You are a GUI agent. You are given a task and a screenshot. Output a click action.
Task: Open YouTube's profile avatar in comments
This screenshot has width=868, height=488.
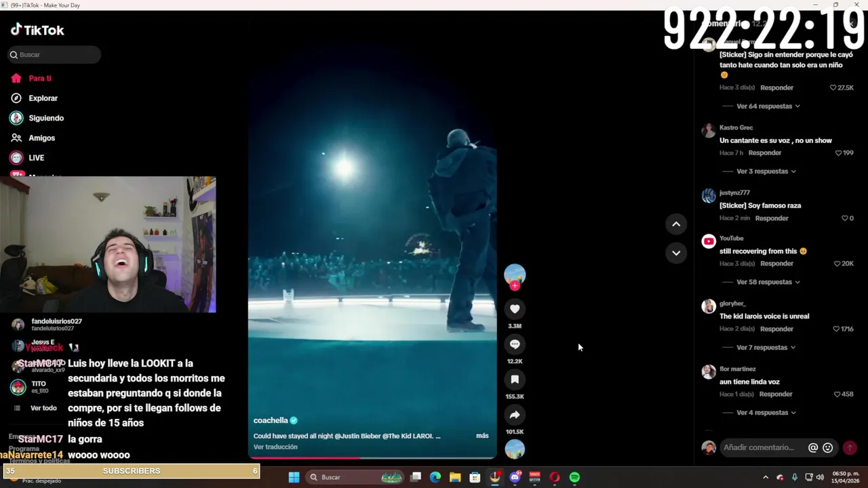coord(709,241)
